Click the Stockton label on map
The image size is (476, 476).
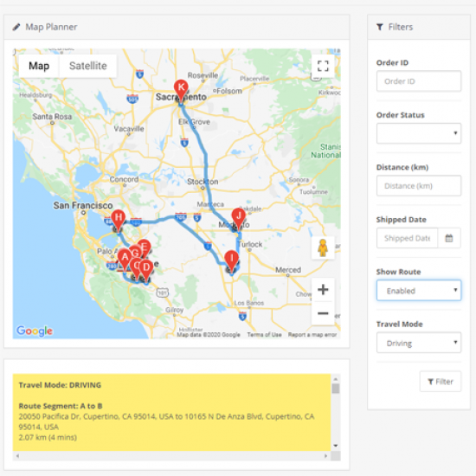click(x=203, y=182)
